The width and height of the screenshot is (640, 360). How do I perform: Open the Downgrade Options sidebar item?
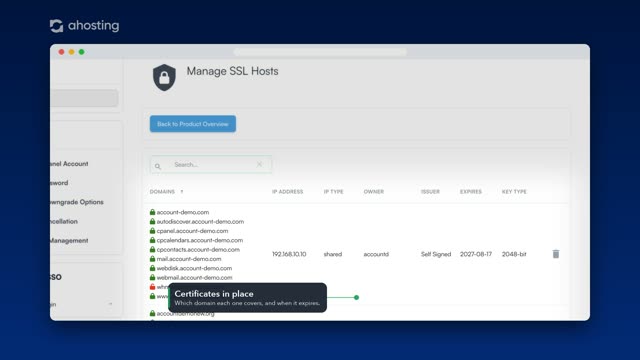coord(77,202)
